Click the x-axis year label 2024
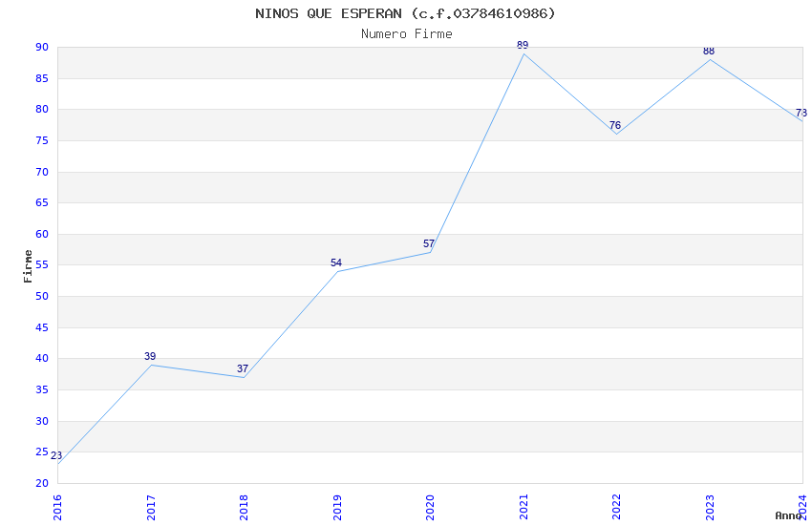The width and height of the screenshot is (812, 525). [802, 507]
